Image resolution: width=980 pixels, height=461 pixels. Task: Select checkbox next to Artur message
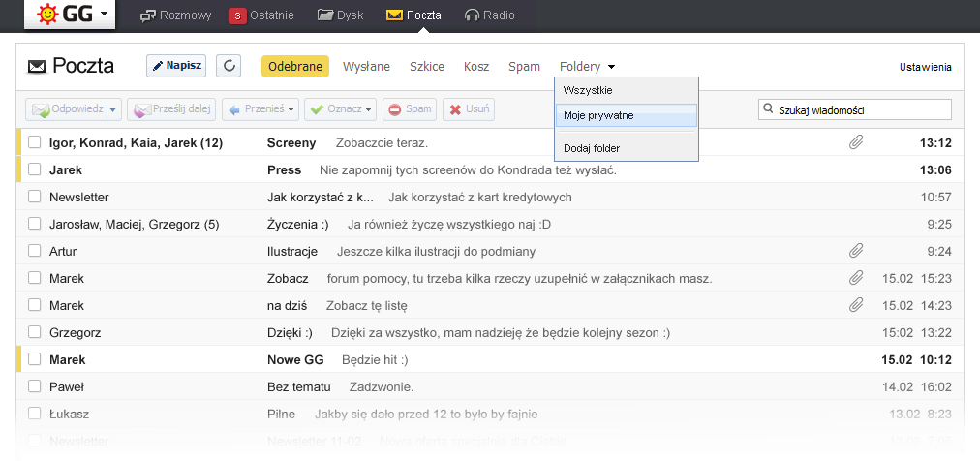coord(34,251)
